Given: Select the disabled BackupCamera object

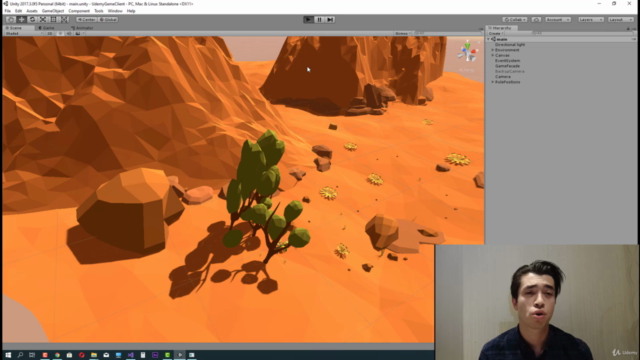Looking at the screenshot, I should (510, 71).
